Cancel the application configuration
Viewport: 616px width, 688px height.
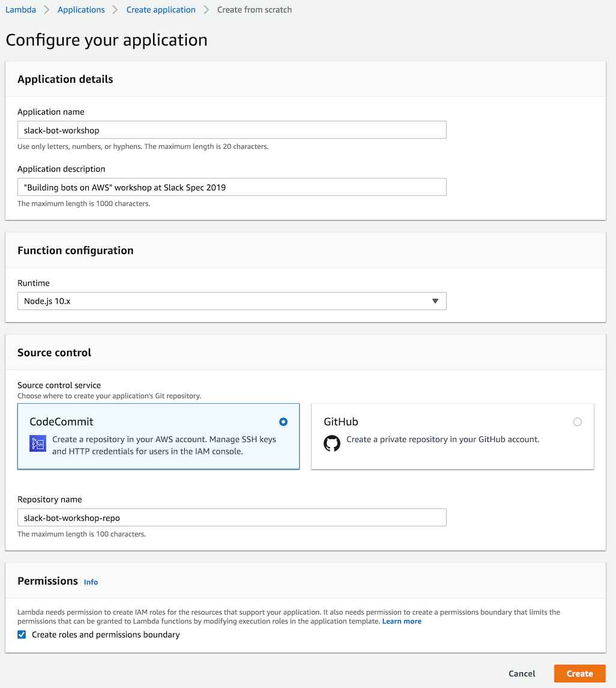point(522,674)
